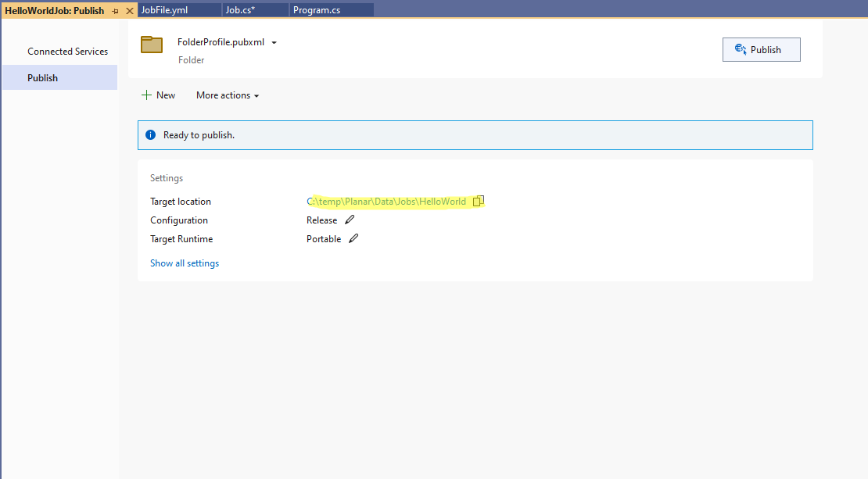Create a New publish profile
Screen dimensions: 868x479
[x=158, y=95]
